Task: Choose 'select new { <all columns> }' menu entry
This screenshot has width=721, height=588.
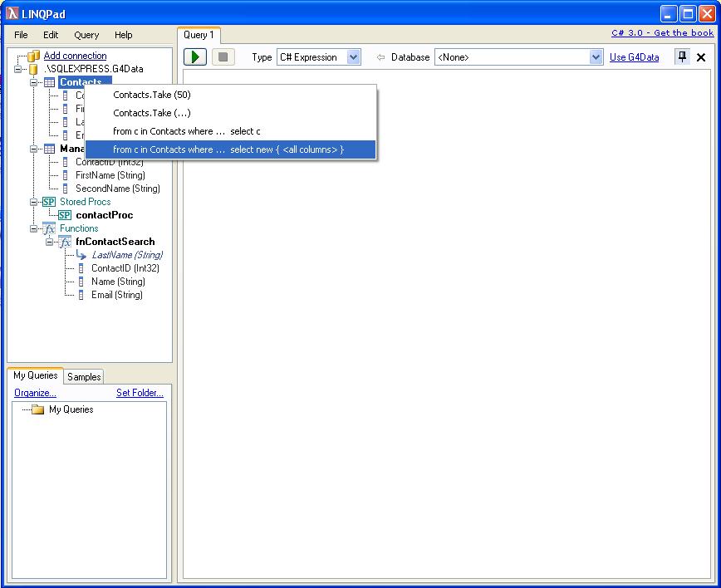Action: pyautogui.click(x=231, y=149)
